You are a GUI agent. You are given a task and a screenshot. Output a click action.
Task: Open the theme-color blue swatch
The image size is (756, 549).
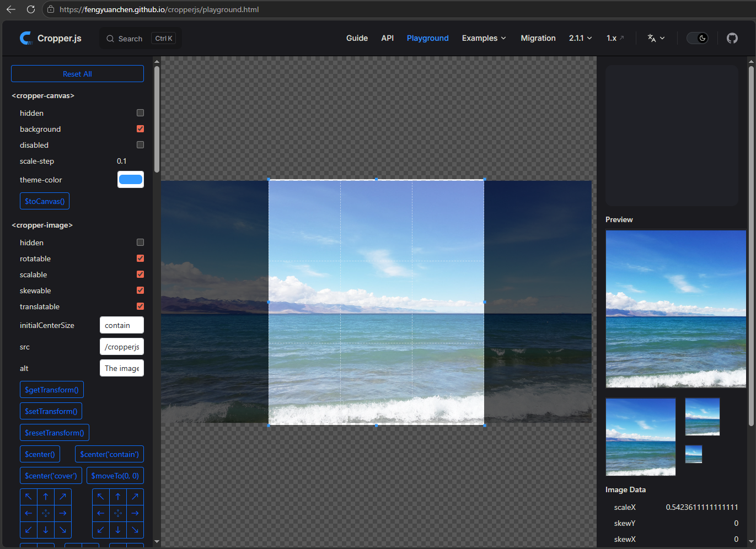tap(131, 180)
